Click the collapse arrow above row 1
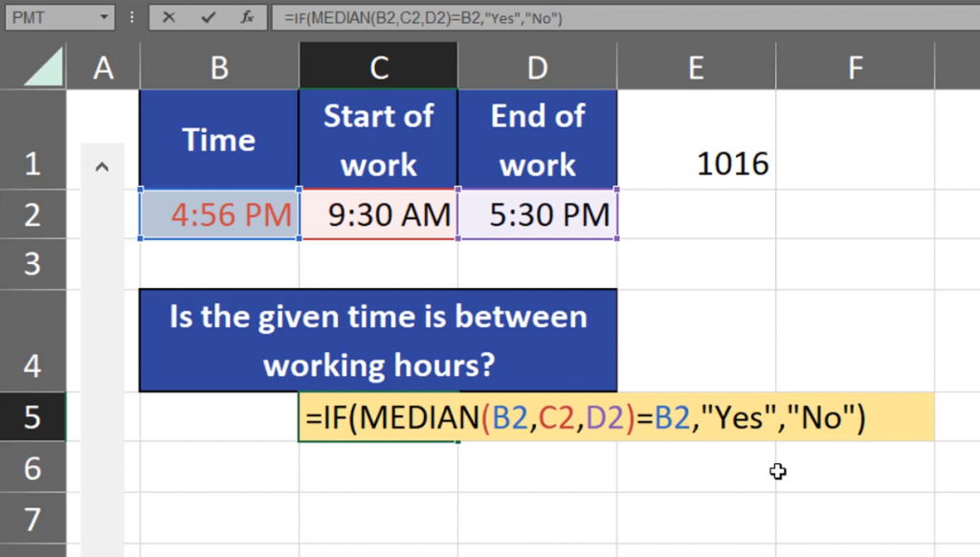The image size is (980, 557). [102, 166]
